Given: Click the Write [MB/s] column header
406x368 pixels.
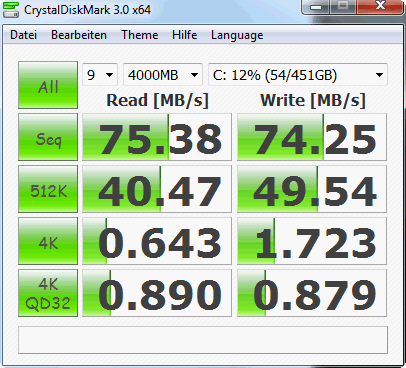Looking at the screenshot, I should 313,100.
